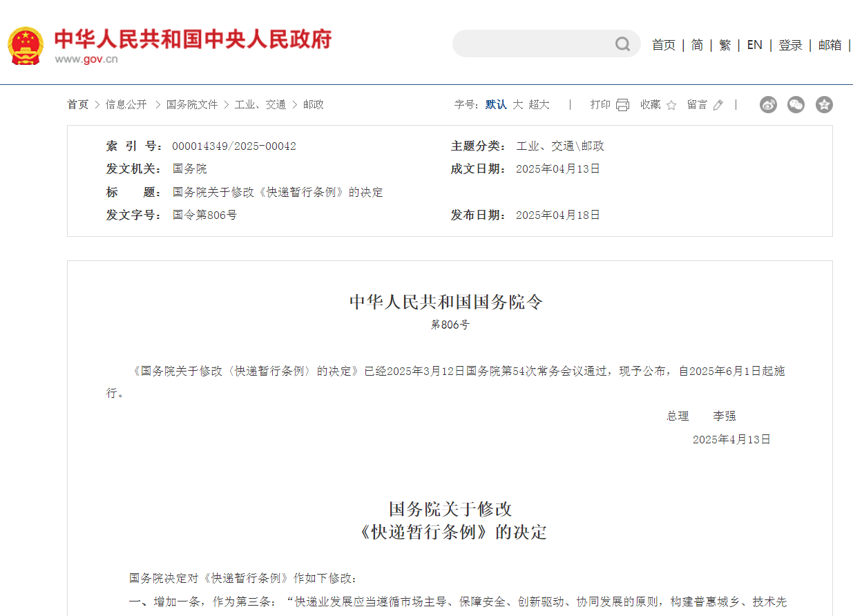Set font size to 默认

coord(495,104)
